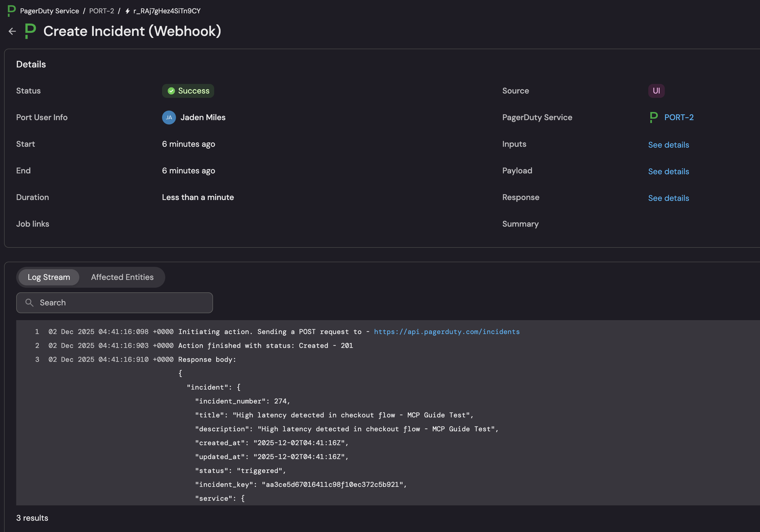Click PORT-2 in breadcrumb

[x=101, y=11]
